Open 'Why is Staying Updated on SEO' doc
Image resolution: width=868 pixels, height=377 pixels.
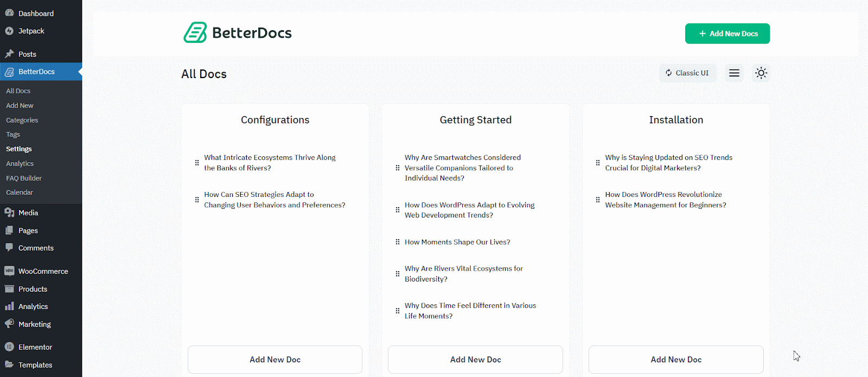pos(669,163)
